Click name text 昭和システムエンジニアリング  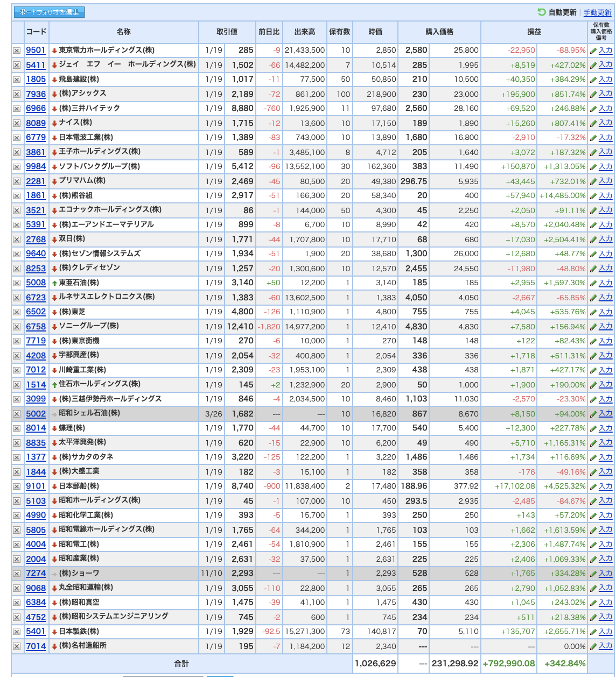(114, 617)
